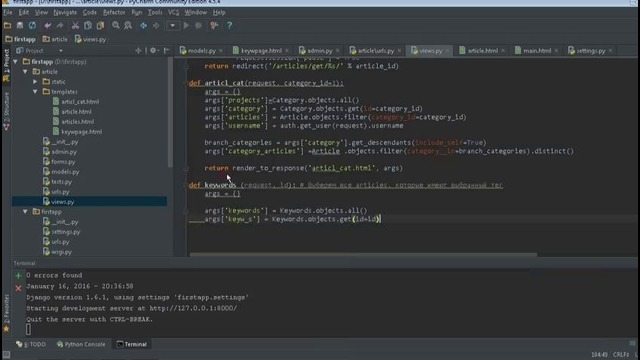This screenshot has height=360, width=640.
Task: Select views.py breadcrumb in navigation bar
Action: point(91,40)
